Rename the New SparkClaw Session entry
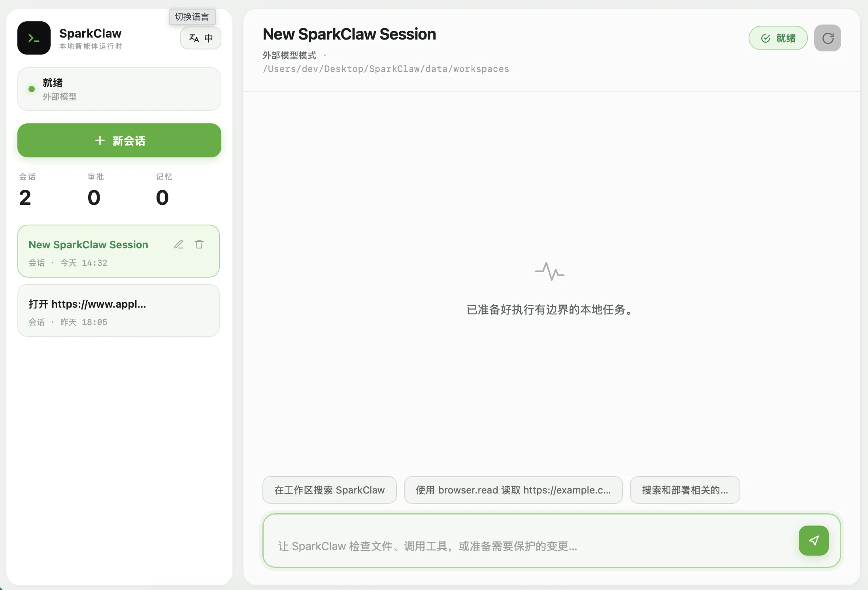This screenshot has height=590, width=868. pyautogui.click(x=179, y=244)
